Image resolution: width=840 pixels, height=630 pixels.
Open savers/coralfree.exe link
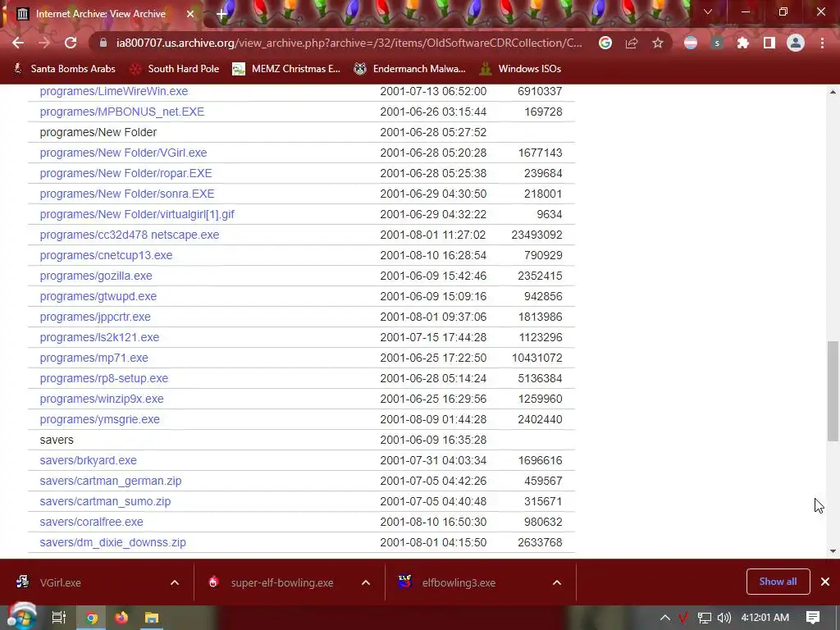point(91,522)
